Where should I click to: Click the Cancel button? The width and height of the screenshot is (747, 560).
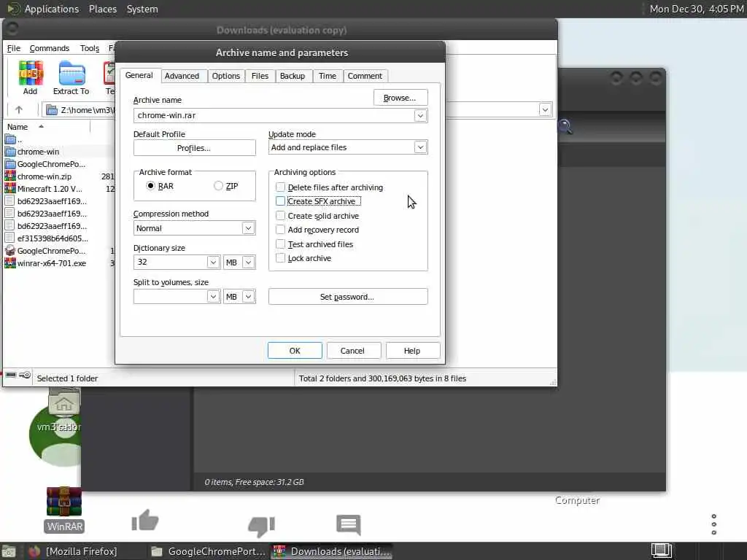[353, 351]
